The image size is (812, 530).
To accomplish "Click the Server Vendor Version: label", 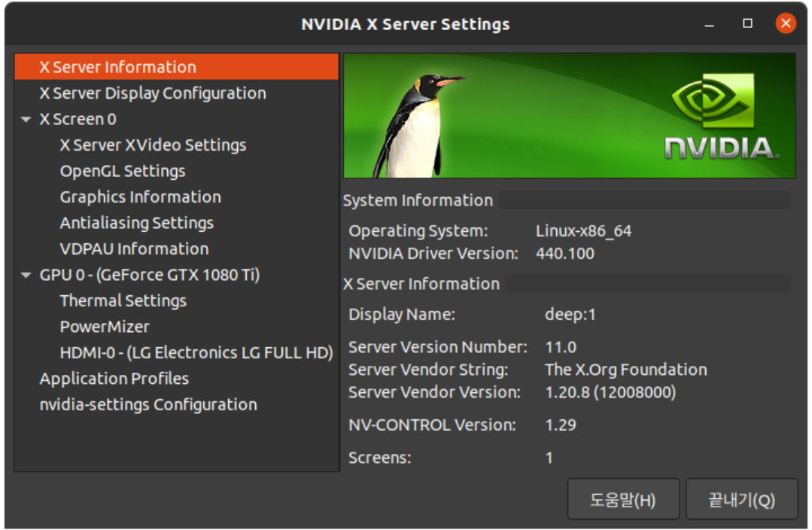I will 434,392.
